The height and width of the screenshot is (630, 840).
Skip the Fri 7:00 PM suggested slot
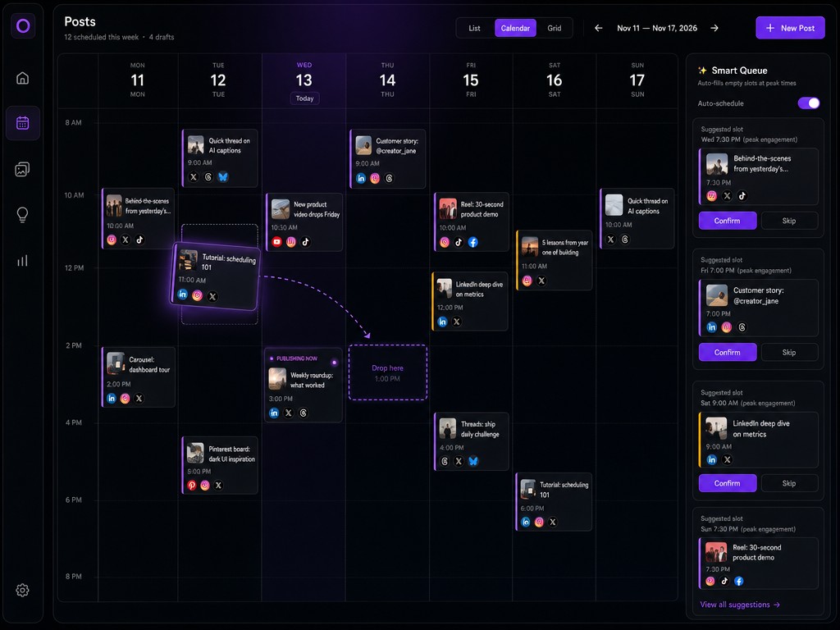(789, 353)
